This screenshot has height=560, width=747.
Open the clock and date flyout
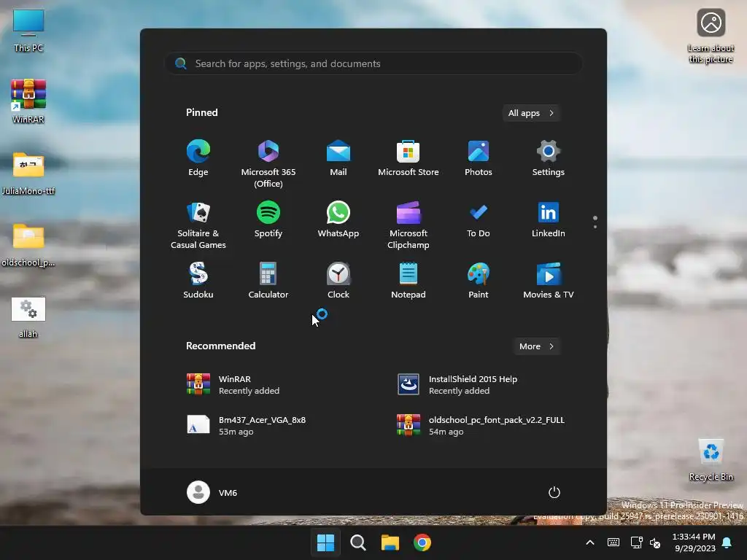coord(694,542)
